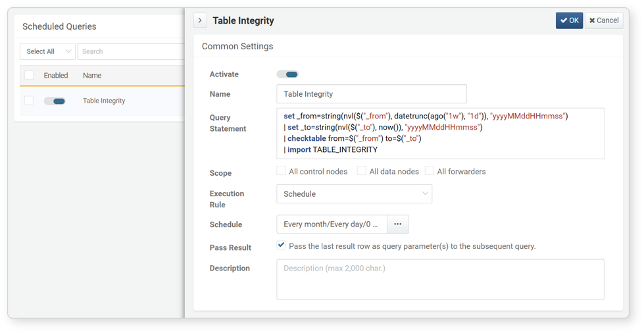Toggle the Table Integrity row's enabled switch
Viewport: 644px width, 333px height.
[x=55, y=101]
